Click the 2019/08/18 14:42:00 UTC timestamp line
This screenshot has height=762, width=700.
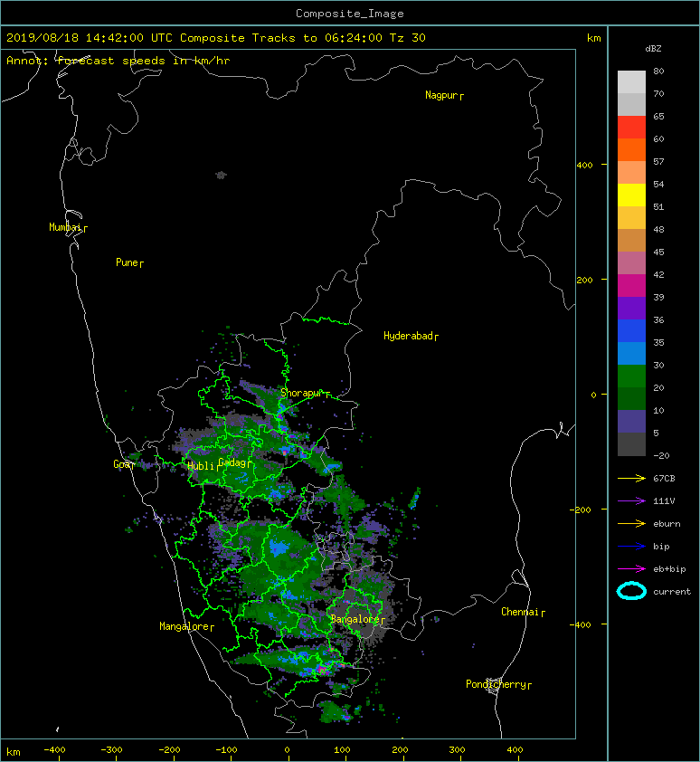click(x=215, y=37)
